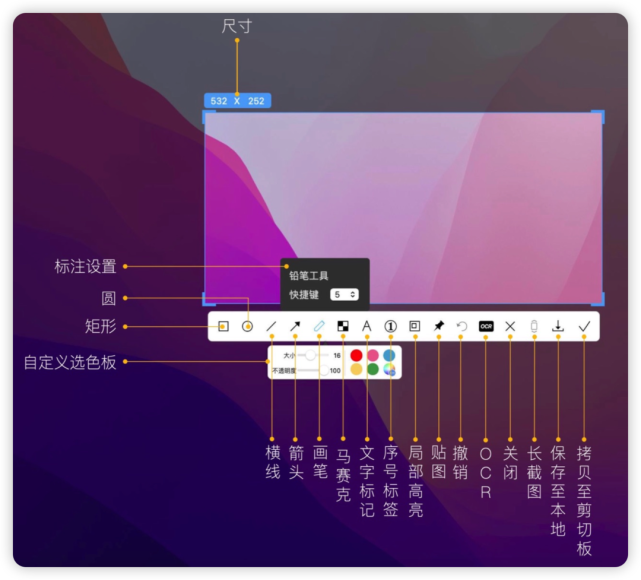Pick the yellow color swatch
This screenshot has width=641, height=580.
pos(356,369)
